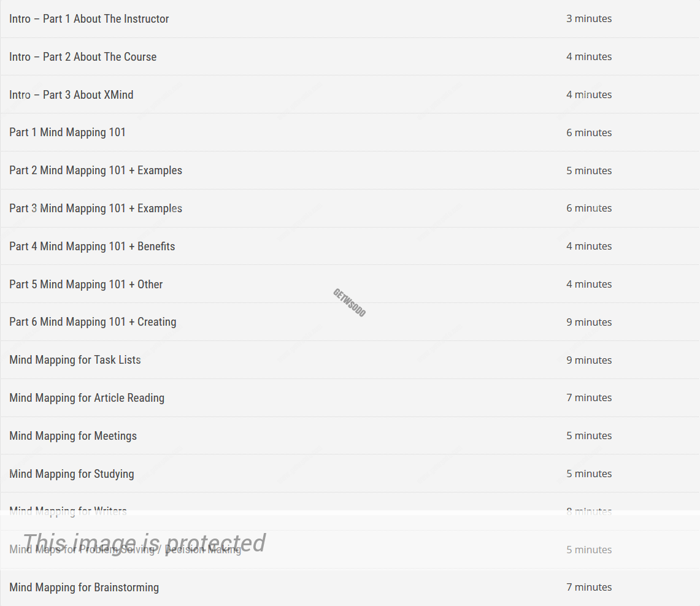Select Part 5 Mind Mapping 101 + Other
Screen dimensions: 700x606
[86, 285]
